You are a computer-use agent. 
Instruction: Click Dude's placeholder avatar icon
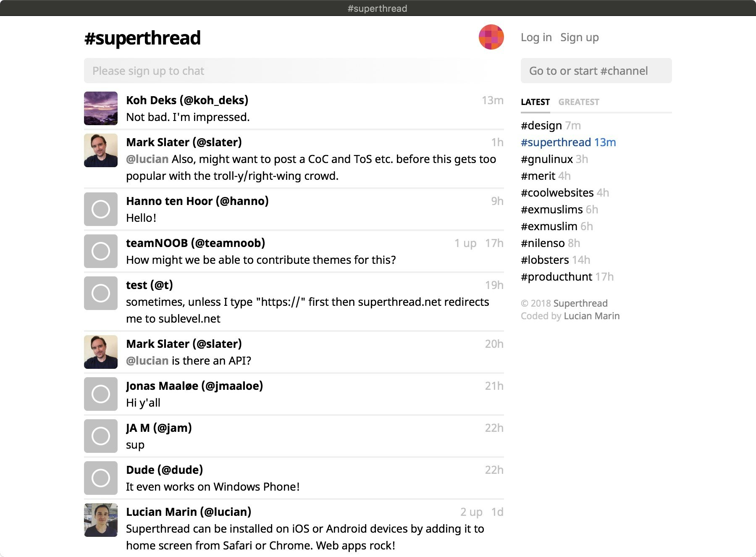[x=100, y=478]
